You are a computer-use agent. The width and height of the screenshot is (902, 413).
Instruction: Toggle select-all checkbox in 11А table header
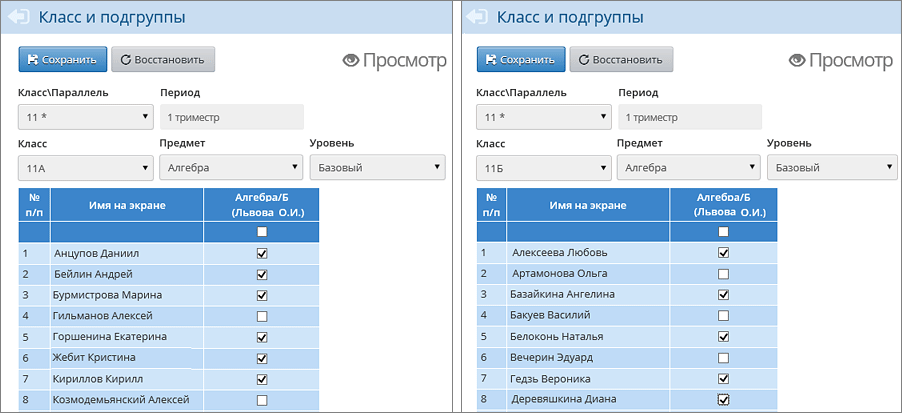pyautogui.click(x=262, y=232)
